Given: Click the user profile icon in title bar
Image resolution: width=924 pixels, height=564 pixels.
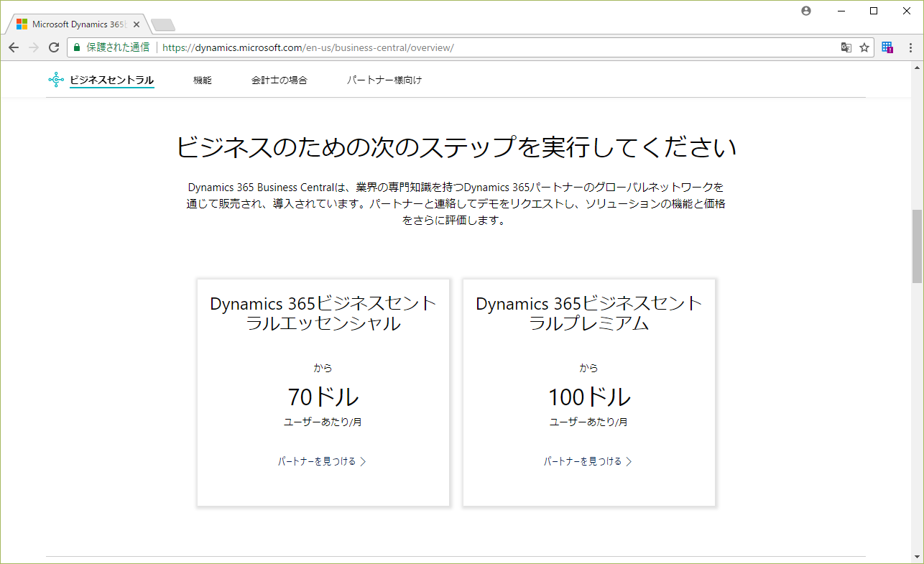Looking at the screenshot, I should [x=805, y=11].
